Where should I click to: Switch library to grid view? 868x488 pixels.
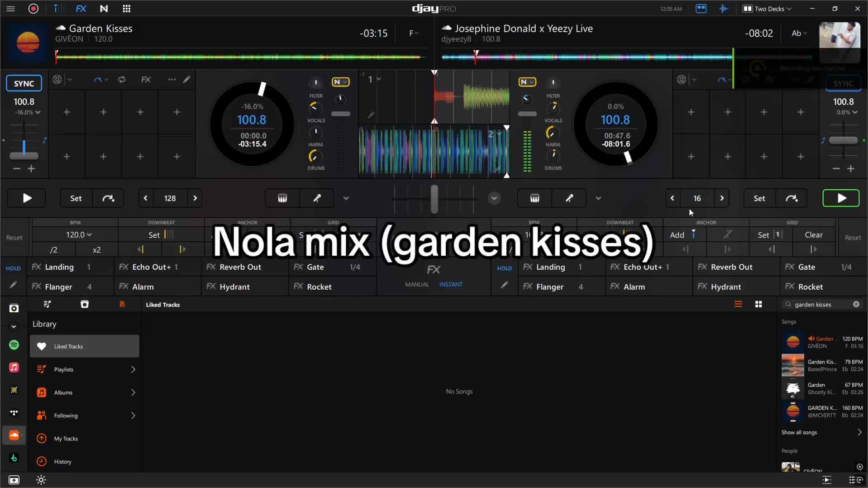[758, 304]
